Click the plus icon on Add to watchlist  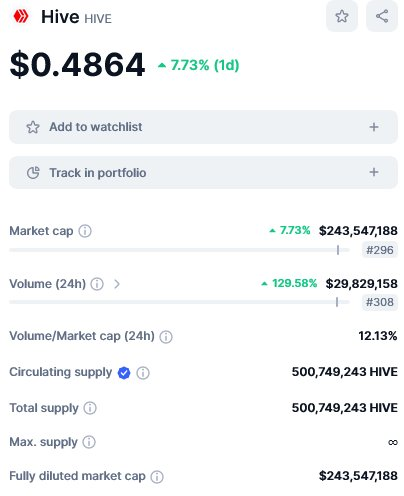click(x=374, y=127)
